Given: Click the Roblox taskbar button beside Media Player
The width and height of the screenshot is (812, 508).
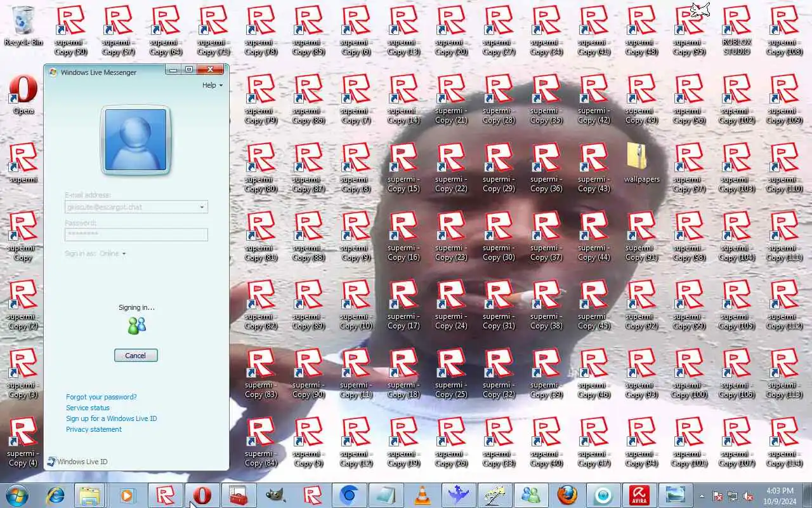Looking at the screenshot, I should pos(166,495).
